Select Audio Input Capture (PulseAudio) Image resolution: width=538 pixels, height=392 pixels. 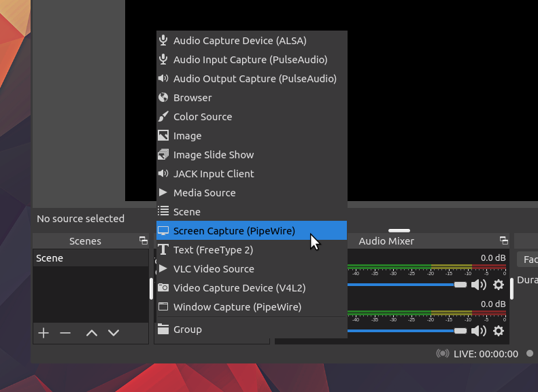[252, 60]
